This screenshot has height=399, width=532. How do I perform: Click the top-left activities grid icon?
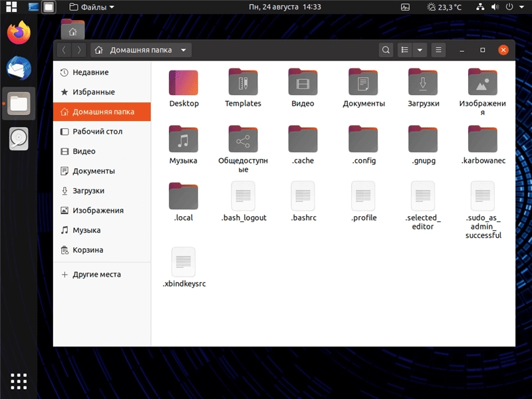point(11,7)
